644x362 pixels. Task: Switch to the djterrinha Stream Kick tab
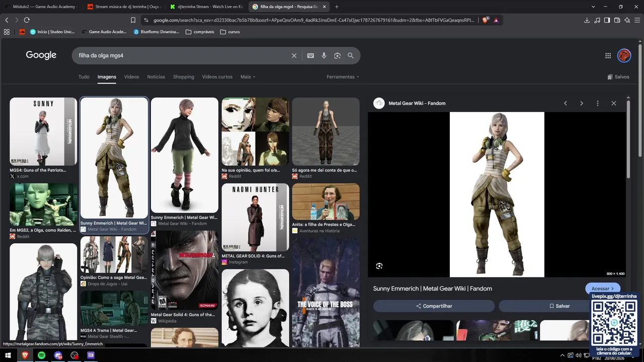(x=206, y=7)
